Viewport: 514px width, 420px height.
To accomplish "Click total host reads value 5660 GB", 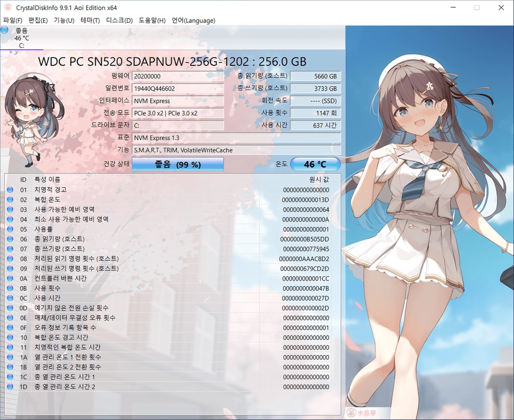I will coord(316,76).
